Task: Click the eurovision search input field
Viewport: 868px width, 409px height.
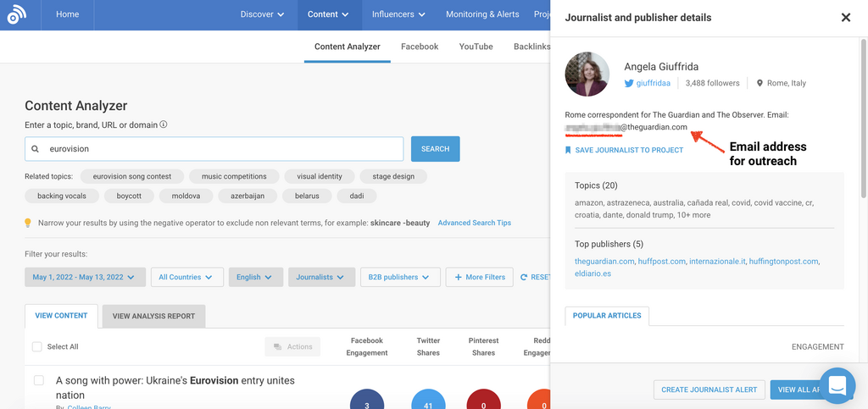Action: coord(220,149)
